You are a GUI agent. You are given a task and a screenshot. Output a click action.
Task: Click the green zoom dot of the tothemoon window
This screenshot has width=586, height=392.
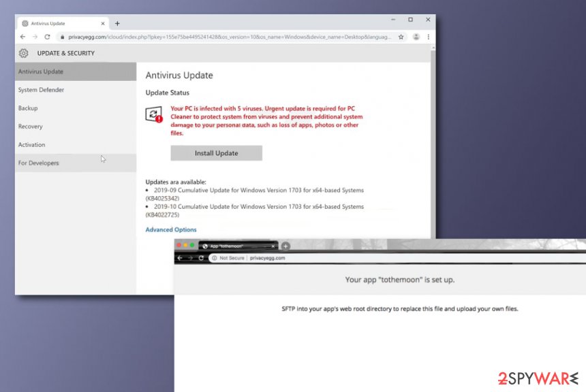pos(192,245)
